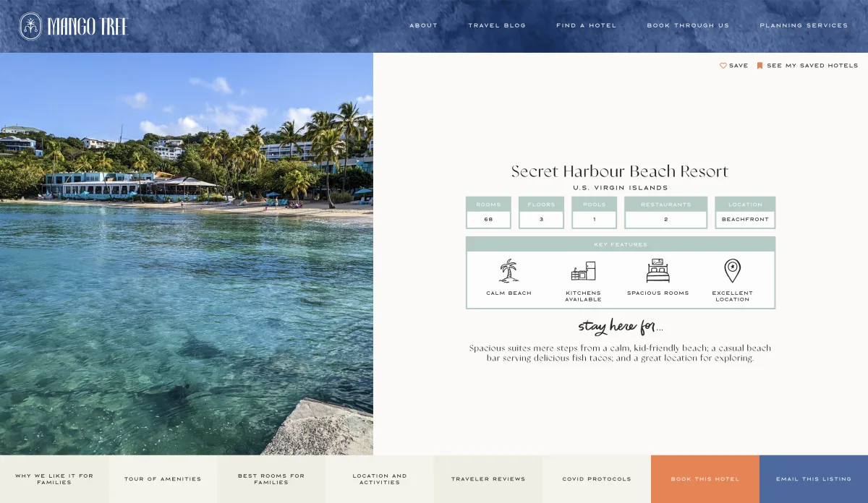The height and width of the screenshot is (503, 868).
Task: Open the Traveler Reviews tab
Action: coord(488,479)
